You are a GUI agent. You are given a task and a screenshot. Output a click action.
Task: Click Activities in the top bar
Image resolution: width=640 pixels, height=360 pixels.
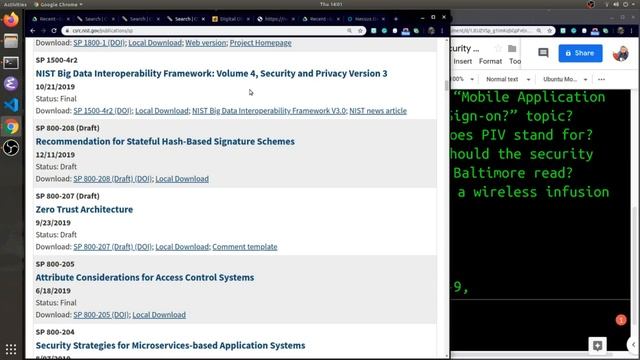coord(15,4)
